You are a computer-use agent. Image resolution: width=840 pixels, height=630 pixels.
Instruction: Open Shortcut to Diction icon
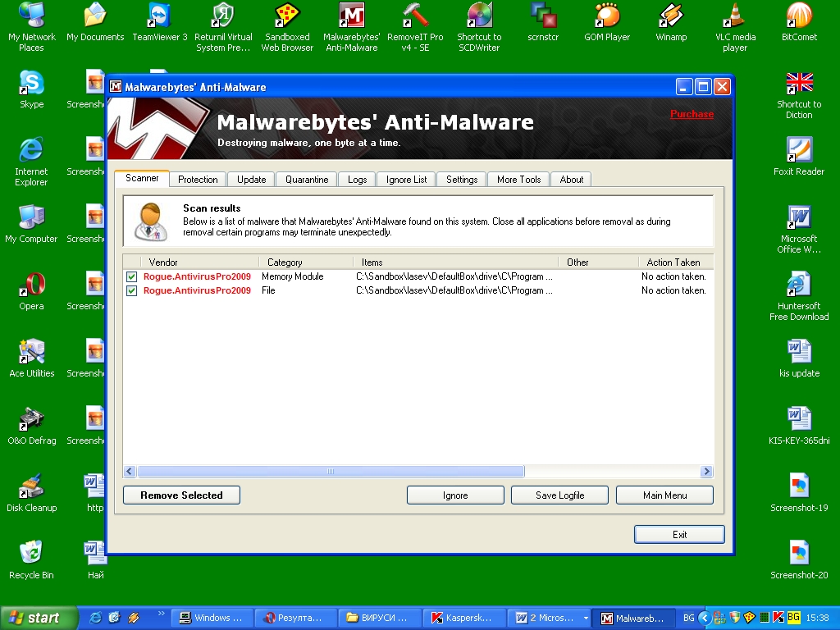pos(799,95)
